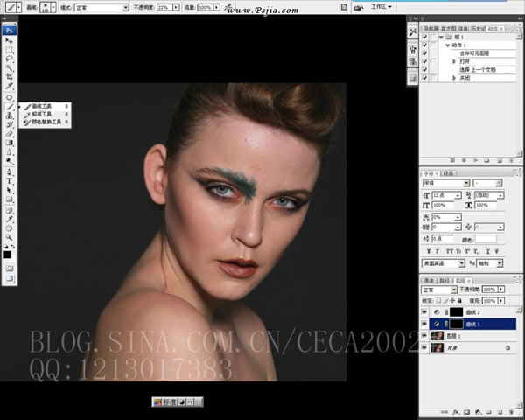Select the Eraser tool
525x420 pixels.
pos(9,134)
